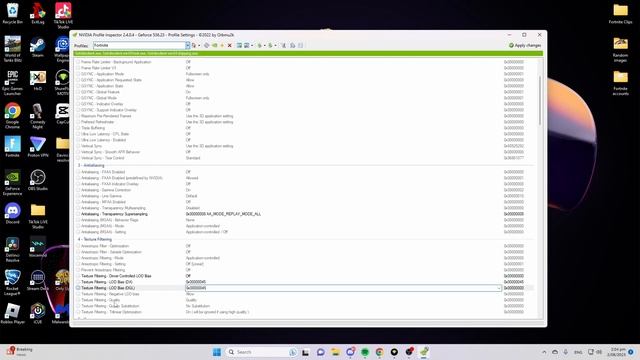Open the Recycle Bin

pos(13,13)
